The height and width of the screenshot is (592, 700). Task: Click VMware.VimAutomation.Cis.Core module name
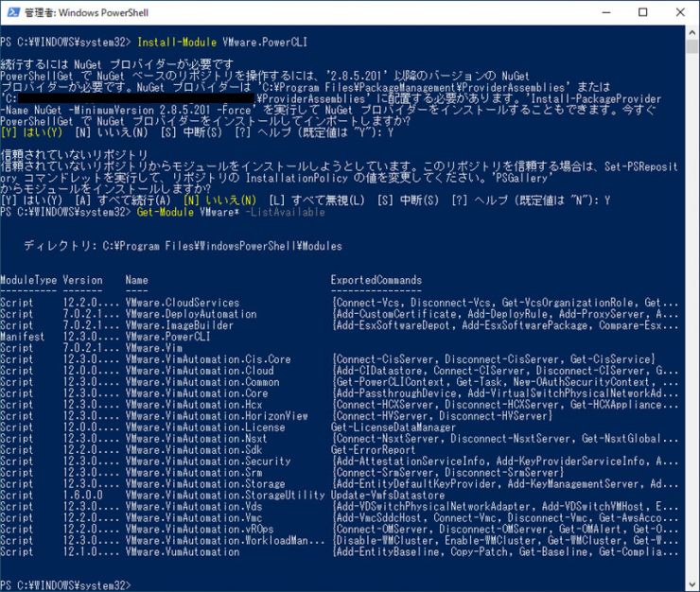[x=208, y=359]
